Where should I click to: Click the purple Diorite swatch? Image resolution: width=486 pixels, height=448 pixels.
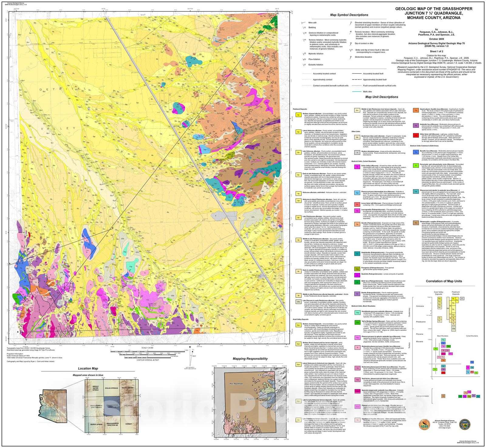pyautogui.click(x=357, y=294)
